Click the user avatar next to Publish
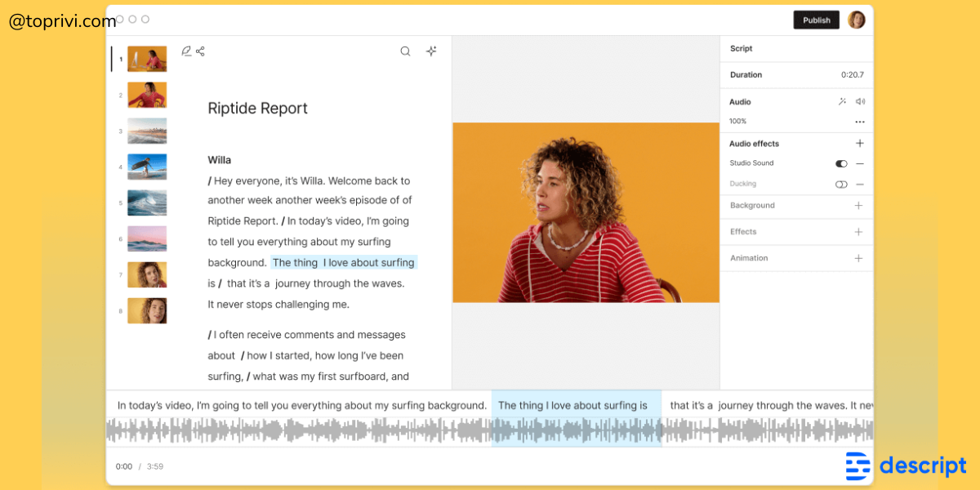Screen dimensions: 980x490 click(x=856, y=20)
